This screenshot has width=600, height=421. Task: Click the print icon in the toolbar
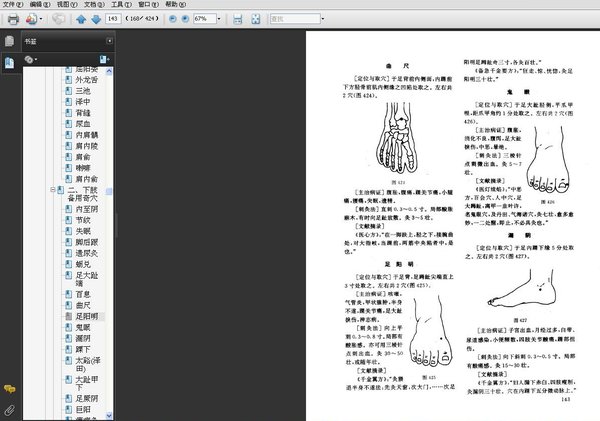click(x=13, y=19)
